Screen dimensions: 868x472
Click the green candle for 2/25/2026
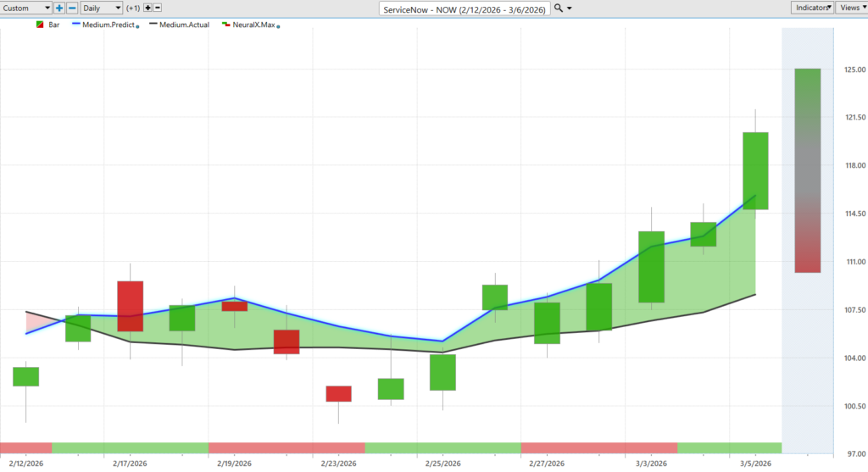tap(442, 372)
